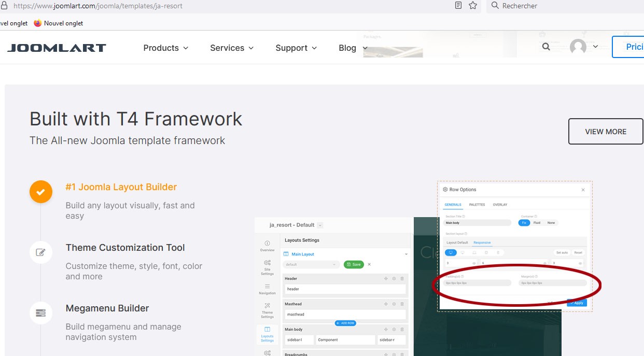644x356 pixels.
Task: Click the Padding input field
Action: tap(477, 283)
